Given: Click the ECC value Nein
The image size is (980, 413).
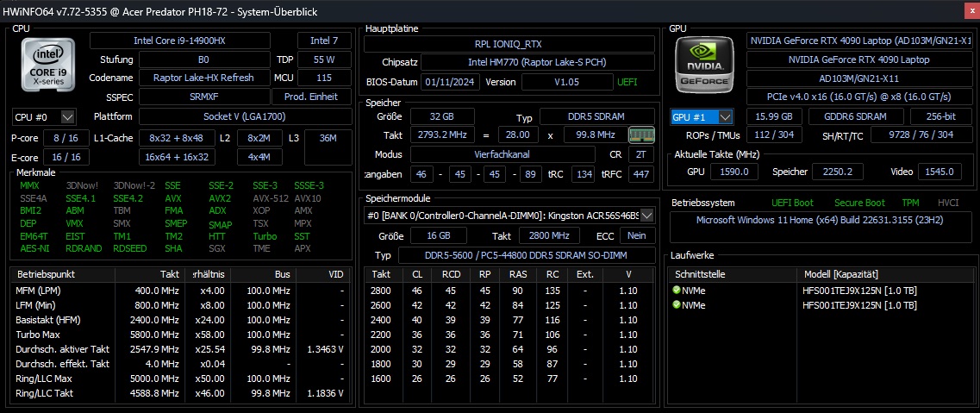Looking at the screenshot, I should (x=638, y=235).
